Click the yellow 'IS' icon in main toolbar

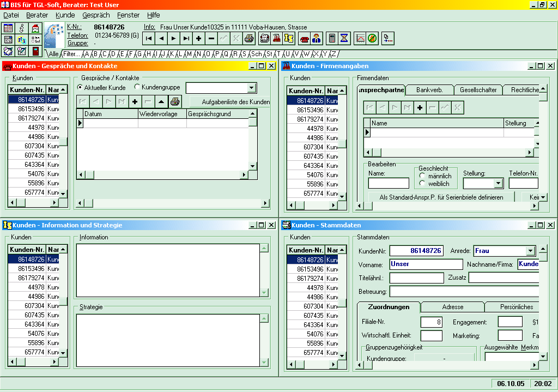(x=289, y=39)
